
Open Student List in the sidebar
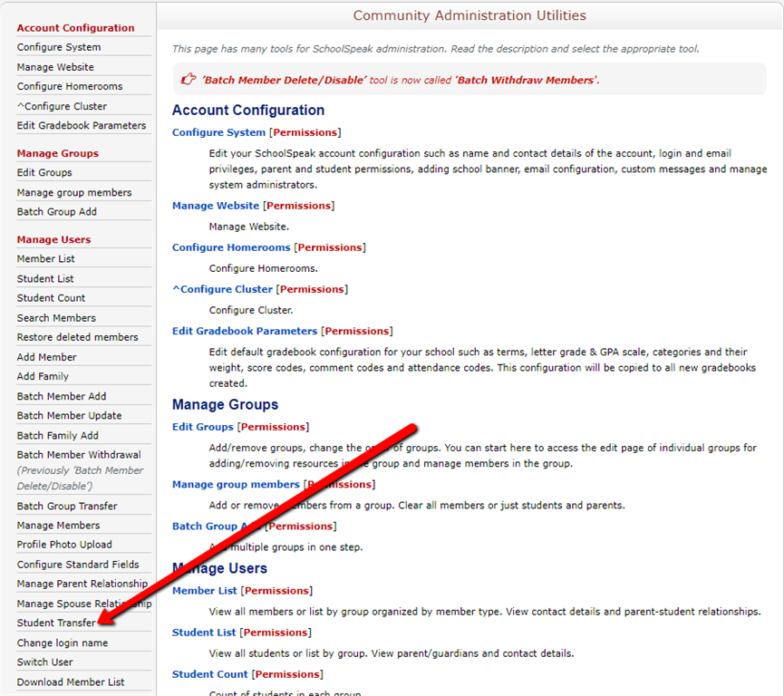[45, 278]
